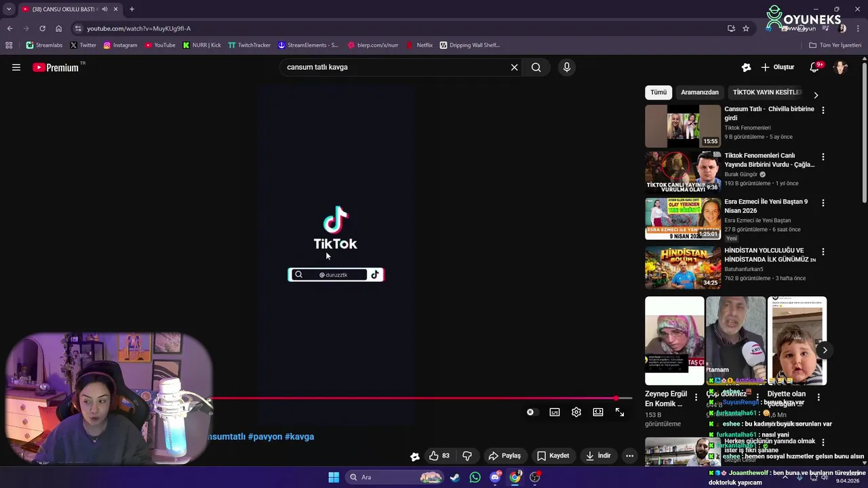Open WhatsApp from taskbar
Screen dimensions: 868x488
click(475, 477)
